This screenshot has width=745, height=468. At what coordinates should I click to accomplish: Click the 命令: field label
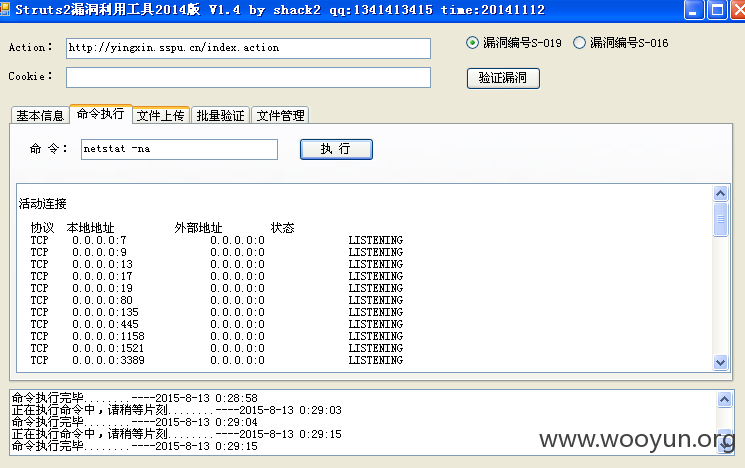48,149
